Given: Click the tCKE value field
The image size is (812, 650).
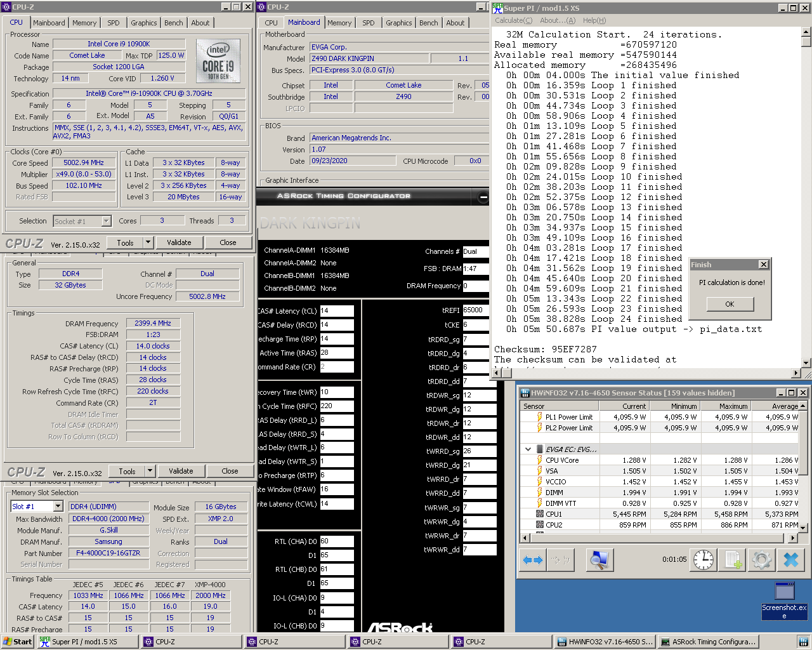Looking at the screenshot, I should tap(480, 324).
